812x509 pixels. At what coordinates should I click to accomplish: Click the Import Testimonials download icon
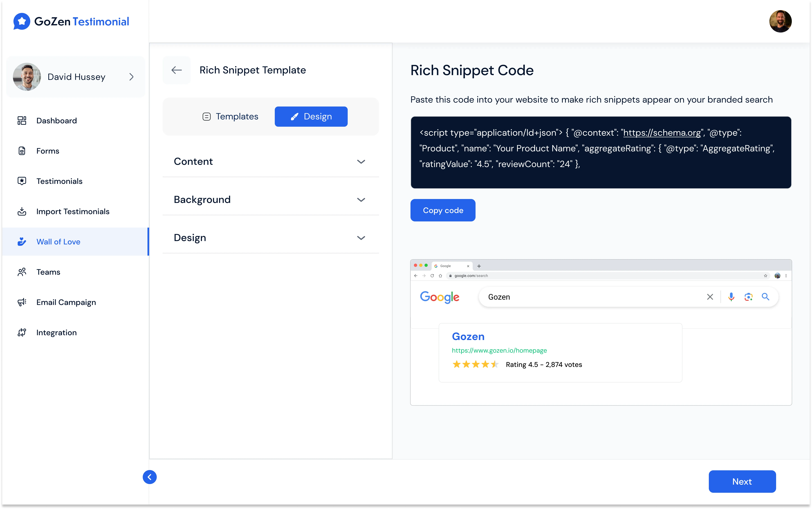pos(22,211)
